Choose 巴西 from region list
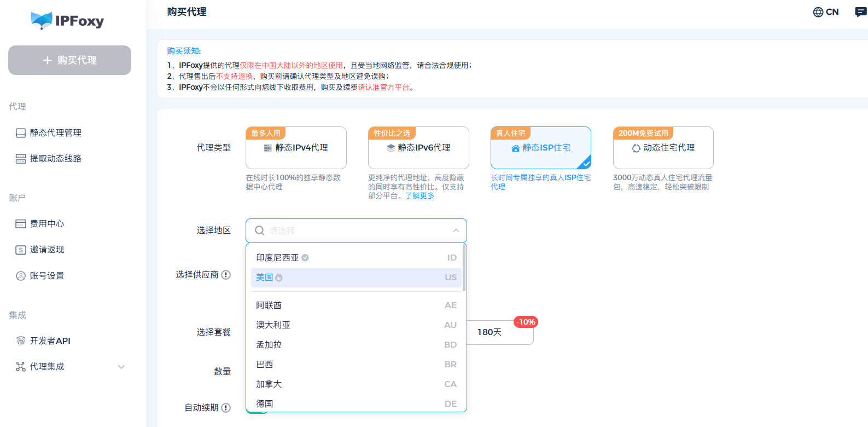Viewport: 868px width, 427px height. (356, 365)
